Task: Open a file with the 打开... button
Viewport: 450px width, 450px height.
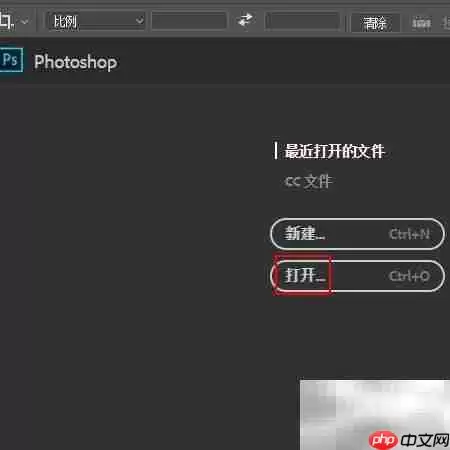Action: pyautogui.click(x=357, y=276)
